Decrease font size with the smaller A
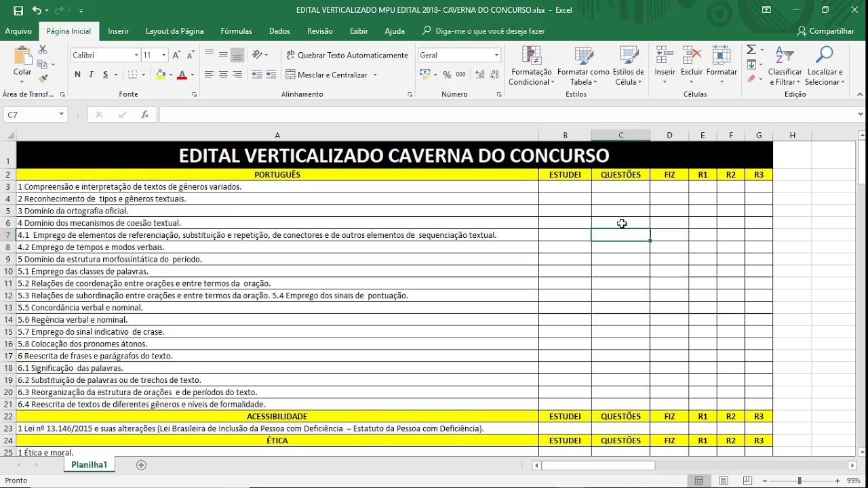868x488 pixels. point(189,55)
